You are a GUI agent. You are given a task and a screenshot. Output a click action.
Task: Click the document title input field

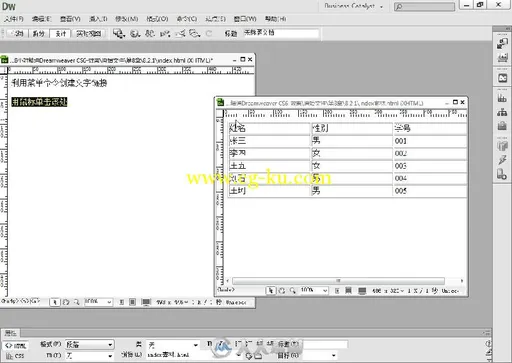pos(281,33)
